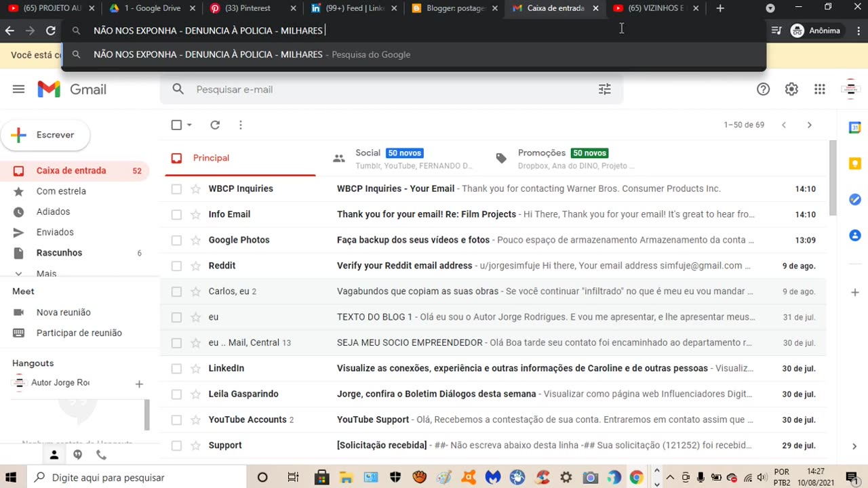Select the Google search suggestion row

point(414,55)
